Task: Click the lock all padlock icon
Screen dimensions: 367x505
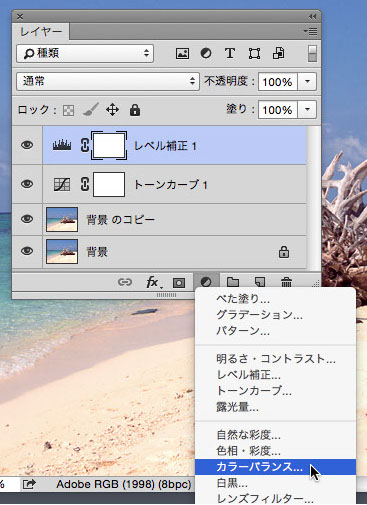Action: (135, 110)
